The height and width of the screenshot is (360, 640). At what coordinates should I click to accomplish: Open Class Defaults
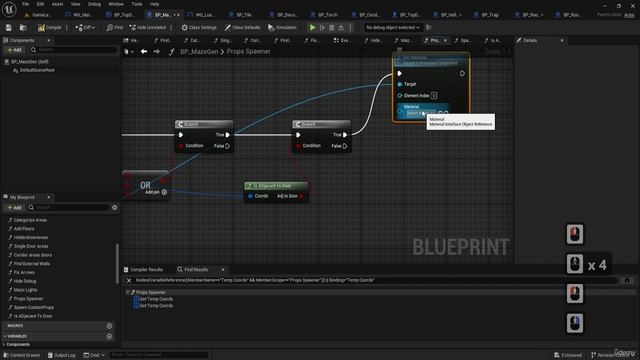tap(242, 27)
